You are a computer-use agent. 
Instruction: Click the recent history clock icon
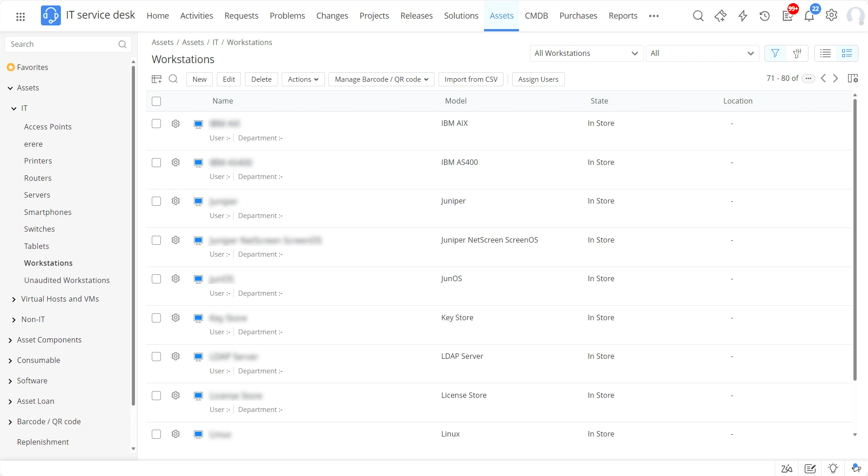764,16
